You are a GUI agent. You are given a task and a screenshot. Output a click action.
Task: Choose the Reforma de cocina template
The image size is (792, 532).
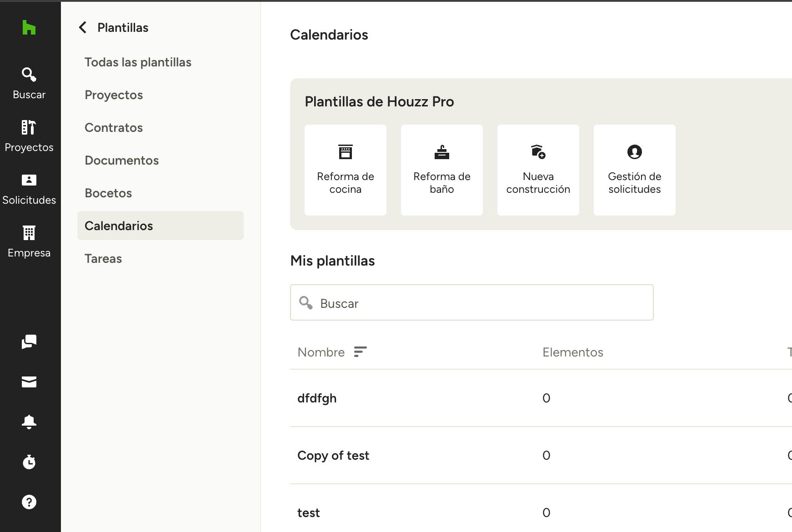346,170
